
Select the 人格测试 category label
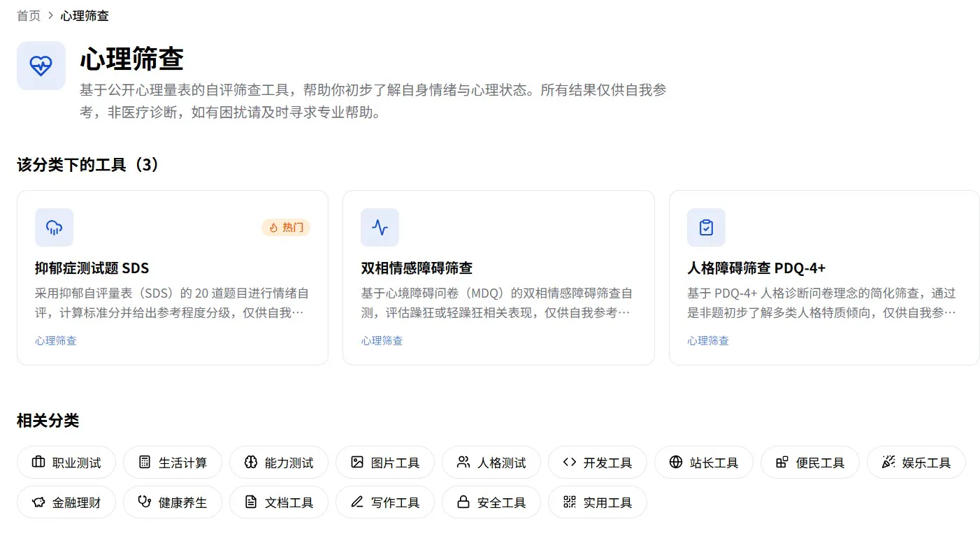click(502, 463)
